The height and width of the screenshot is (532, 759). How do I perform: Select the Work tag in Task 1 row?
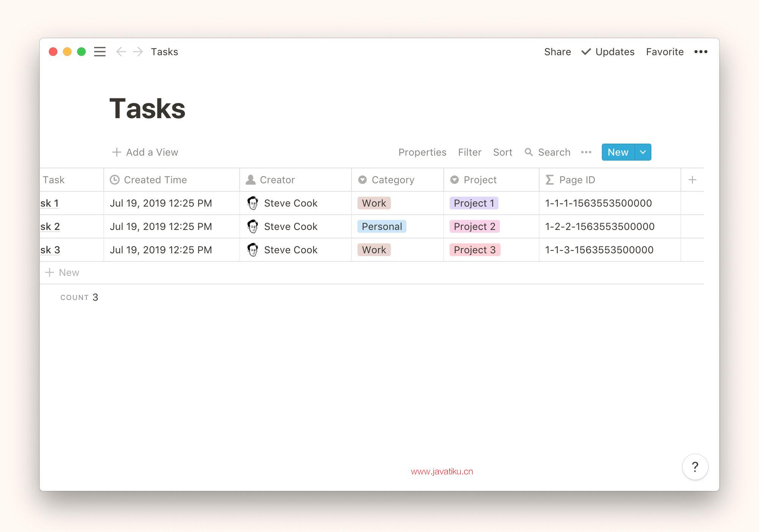click(374, 203)
